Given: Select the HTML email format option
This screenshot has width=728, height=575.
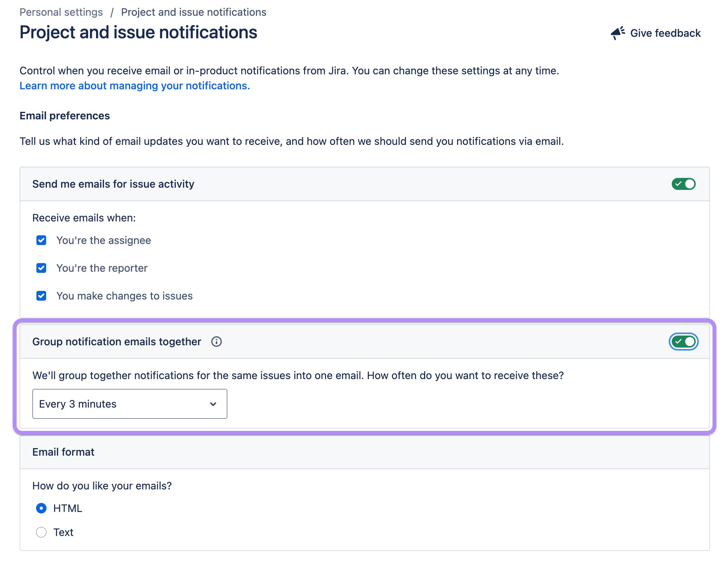Looking at the screenshot, I should tap(41, 508).
